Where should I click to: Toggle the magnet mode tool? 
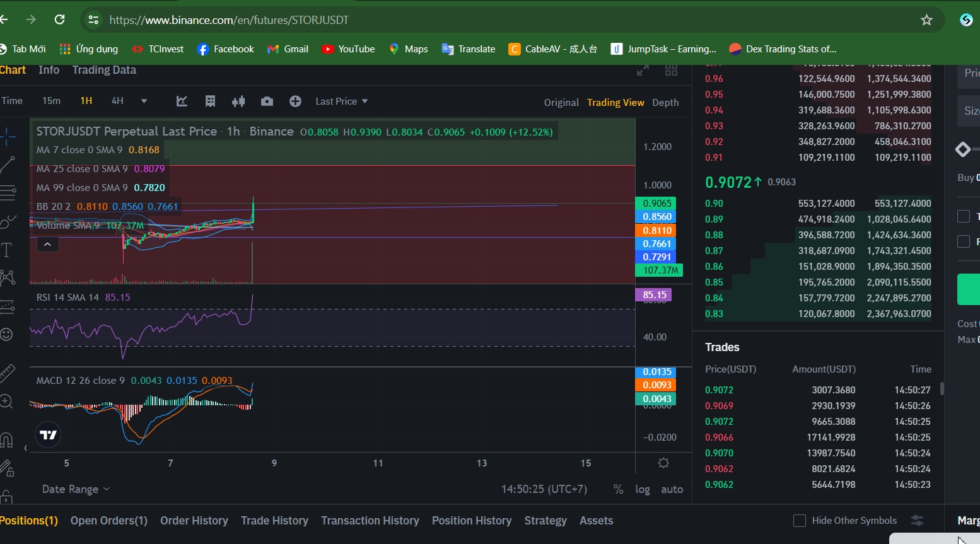6,439
